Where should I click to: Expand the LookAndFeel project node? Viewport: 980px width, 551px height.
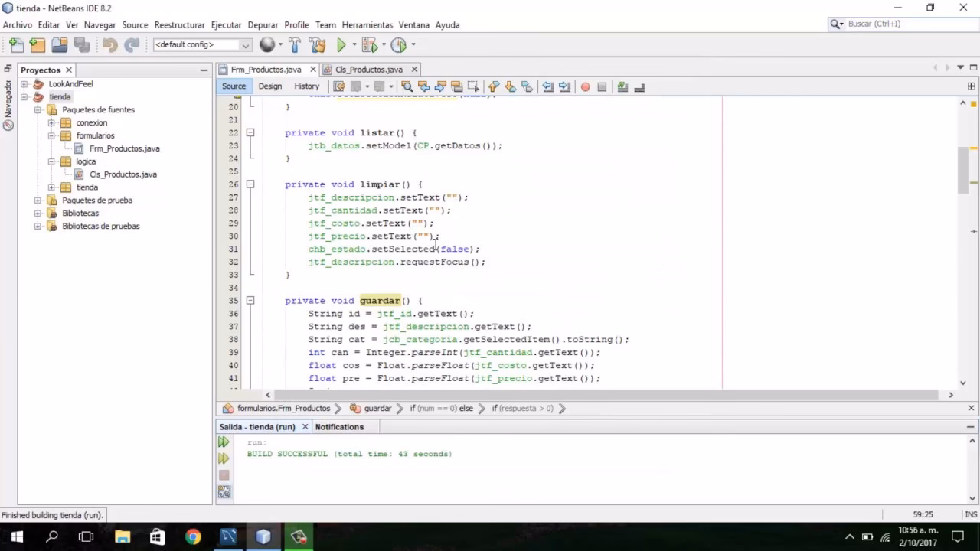pos(24,84)
